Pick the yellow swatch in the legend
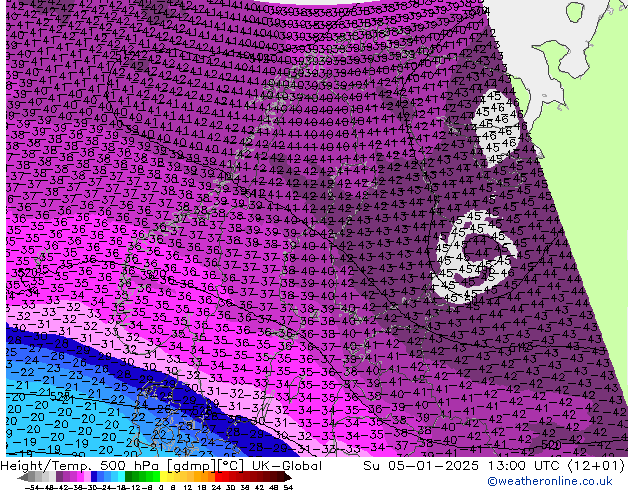The image size is (634, 490). click(x=163, y=476)
